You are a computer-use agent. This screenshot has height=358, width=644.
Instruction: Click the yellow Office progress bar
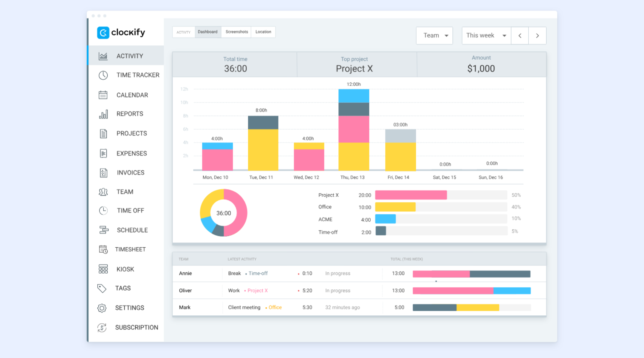[x=395, y=207]
